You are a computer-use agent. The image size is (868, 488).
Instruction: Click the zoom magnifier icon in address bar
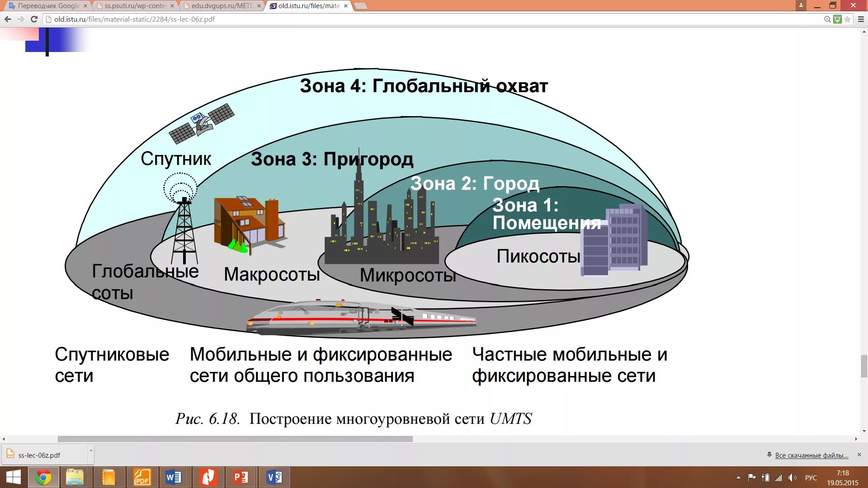tap(827, 19)
